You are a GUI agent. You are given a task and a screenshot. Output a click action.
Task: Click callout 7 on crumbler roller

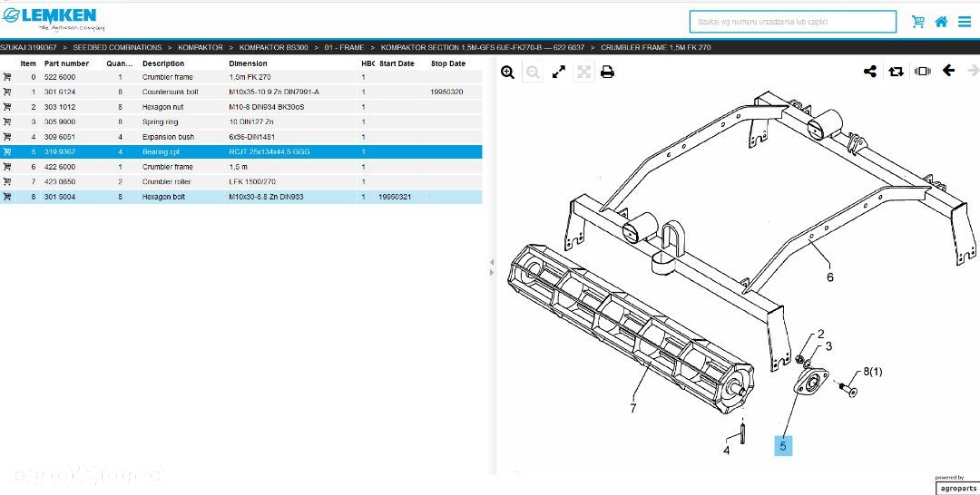(633, 408)
